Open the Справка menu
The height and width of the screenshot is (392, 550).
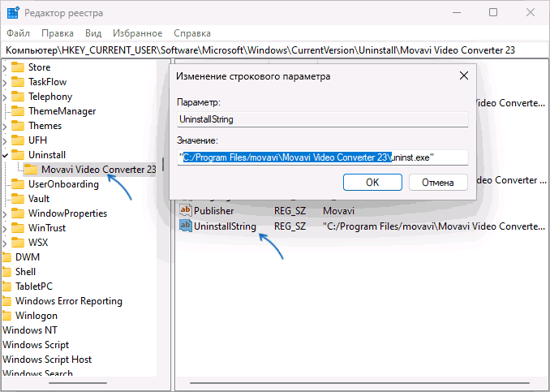tap(192, 33)
